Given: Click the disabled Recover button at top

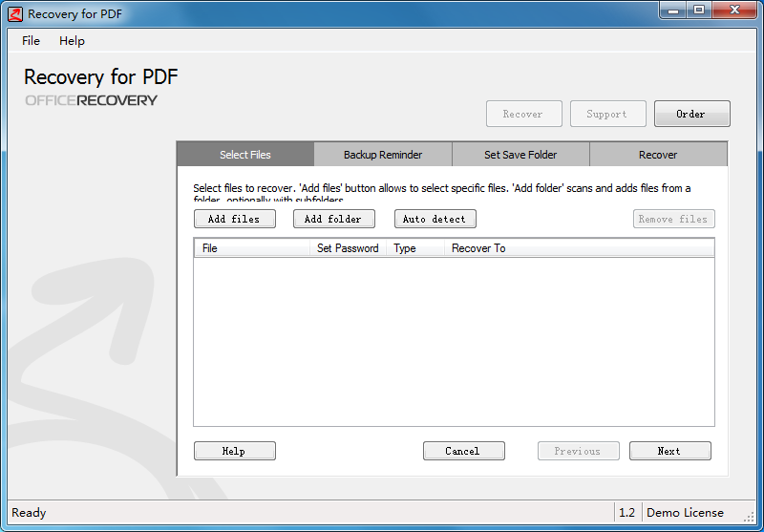Looking at the screenshot, I should tap(524, 114).
